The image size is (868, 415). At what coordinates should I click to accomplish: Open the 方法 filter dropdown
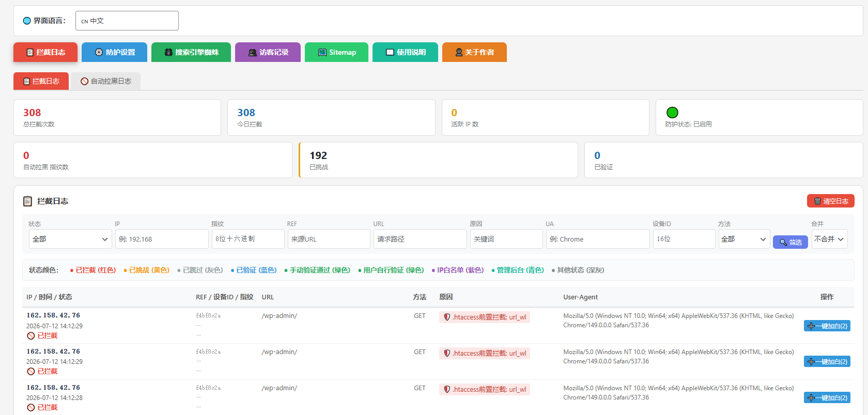744,239
